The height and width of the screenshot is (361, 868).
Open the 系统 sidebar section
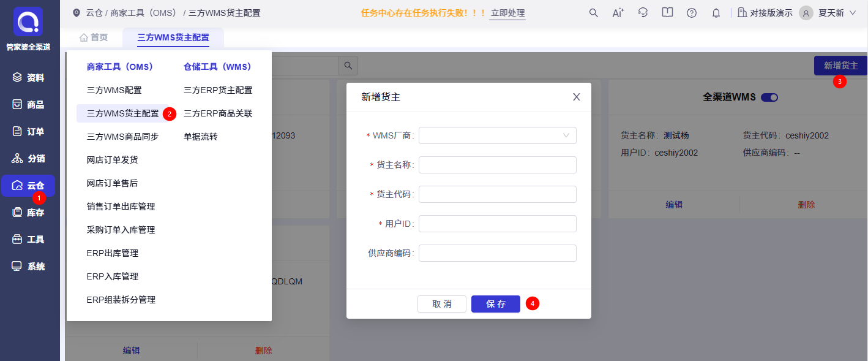(x=28, y=267)
